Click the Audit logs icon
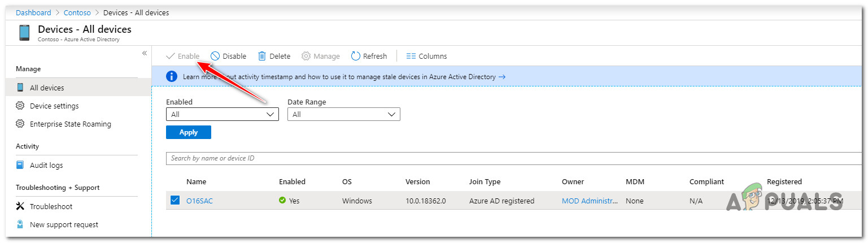868x243 pixels. [20, 165]
